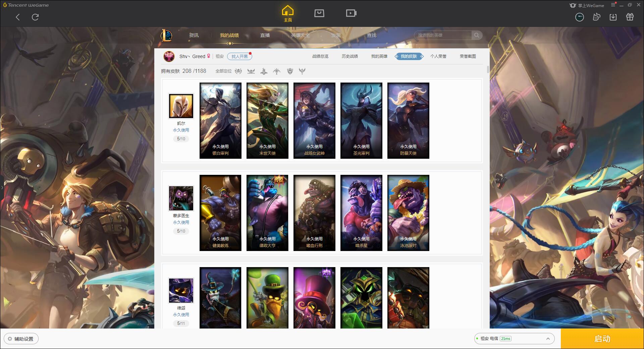Focus the hero search input field
The image size is (644, 349).
443,35
